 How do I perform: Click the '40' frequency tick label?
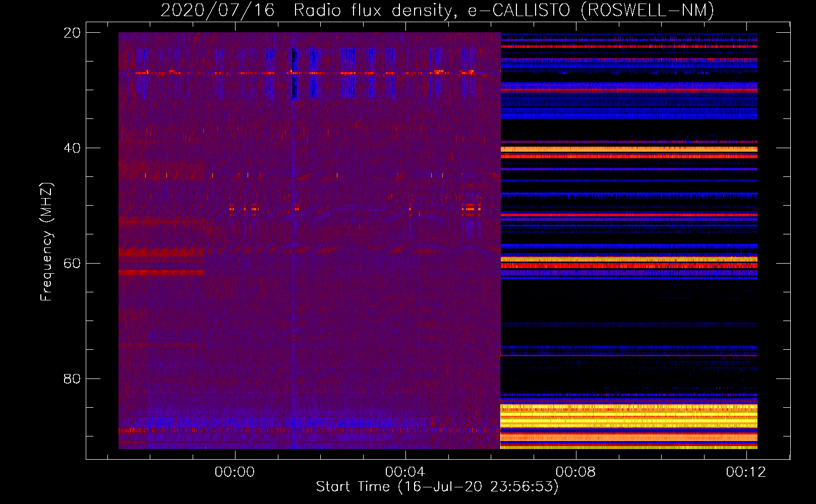tap(72, 148)
